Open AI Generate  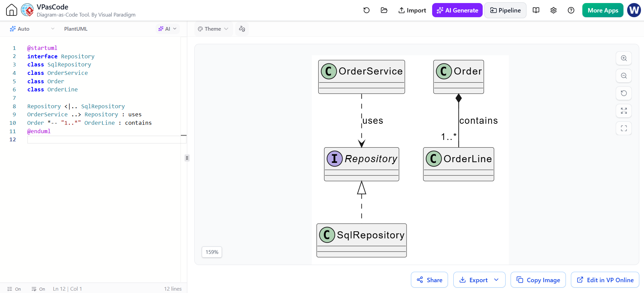click(x=457, y=10)
